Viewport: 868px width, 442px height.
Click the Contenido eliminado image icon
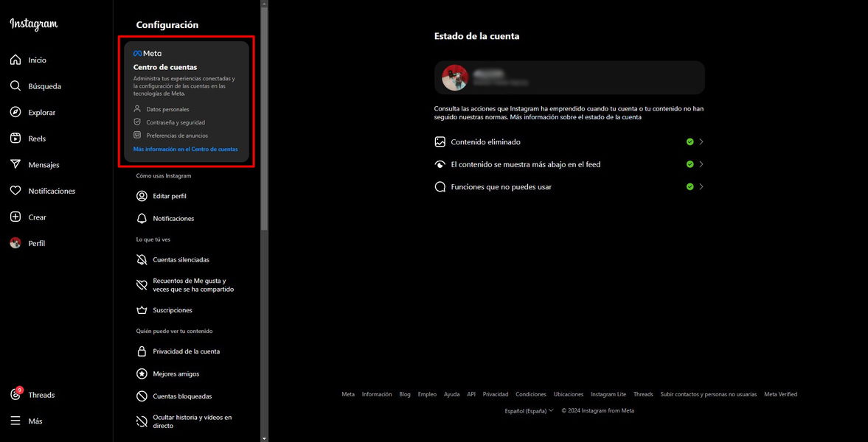coord(440,141)
